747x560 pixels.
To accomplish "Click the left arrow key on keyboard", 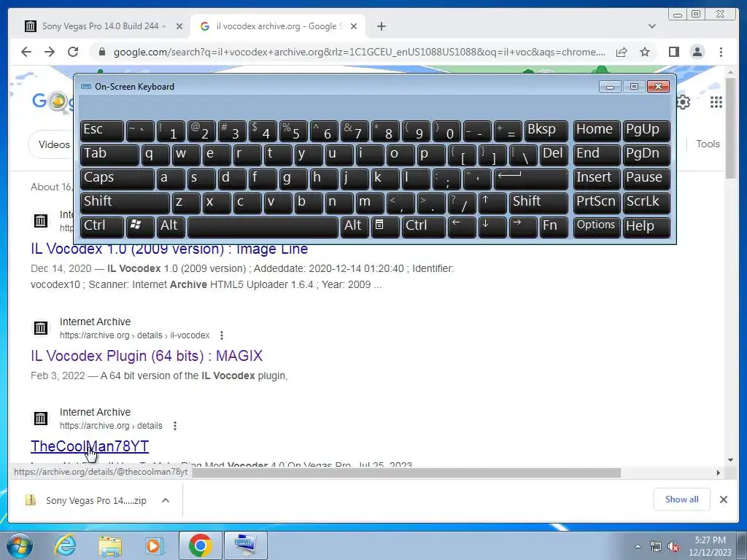I will click(x=462, y=226).
